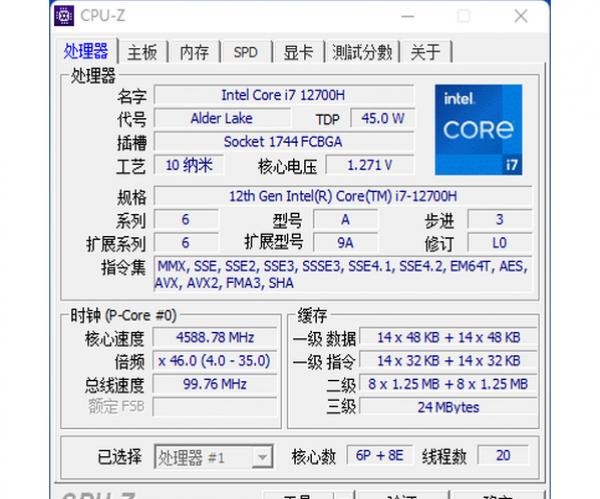
Task: Expand the 处理器 #1 selection dropdown
Action: pyautogui.click(x=260, y=457)
